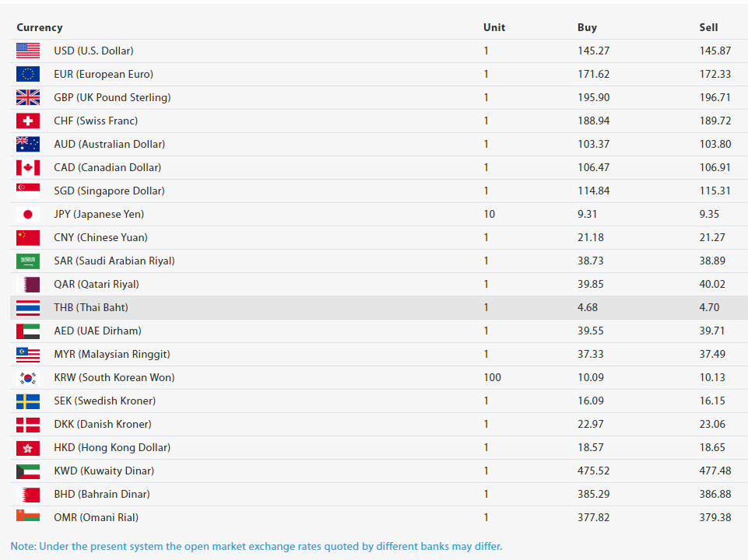This screenshot has height=560, width=748.
Task: Click the USD buy rate 145.27
Action: pyautogui.click(x=593, y=51)
